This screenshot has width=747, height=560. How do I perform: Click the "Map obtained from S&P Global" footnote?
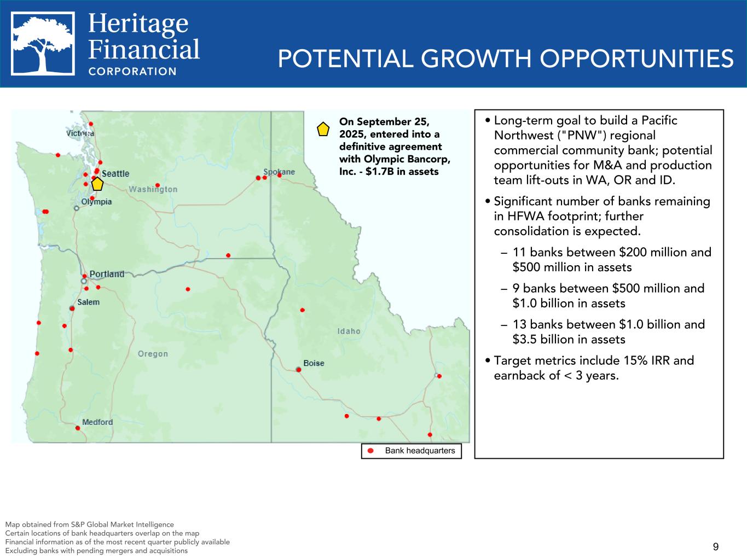(x=89, y=524)
